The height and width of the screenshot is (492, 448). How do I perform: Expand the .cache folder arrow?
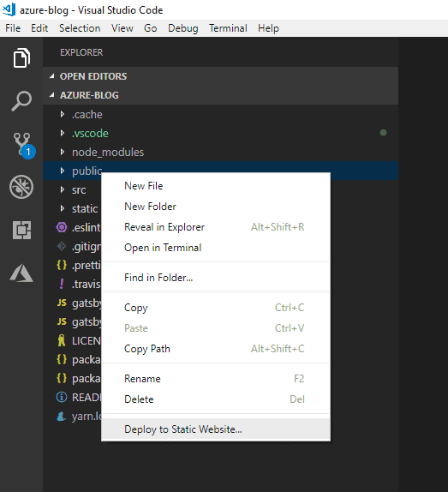[x=63, y=114]
